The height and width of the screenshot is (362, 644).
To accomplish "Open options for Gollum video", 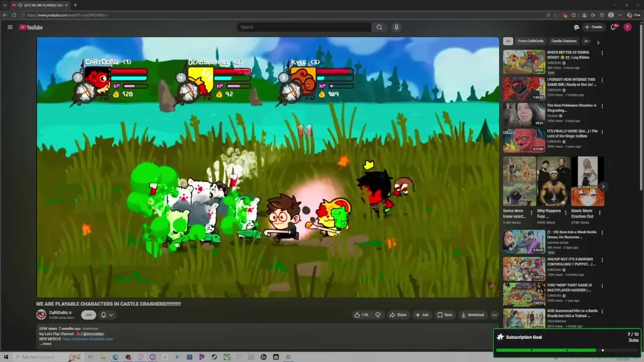I will click(x=602, y=132).
